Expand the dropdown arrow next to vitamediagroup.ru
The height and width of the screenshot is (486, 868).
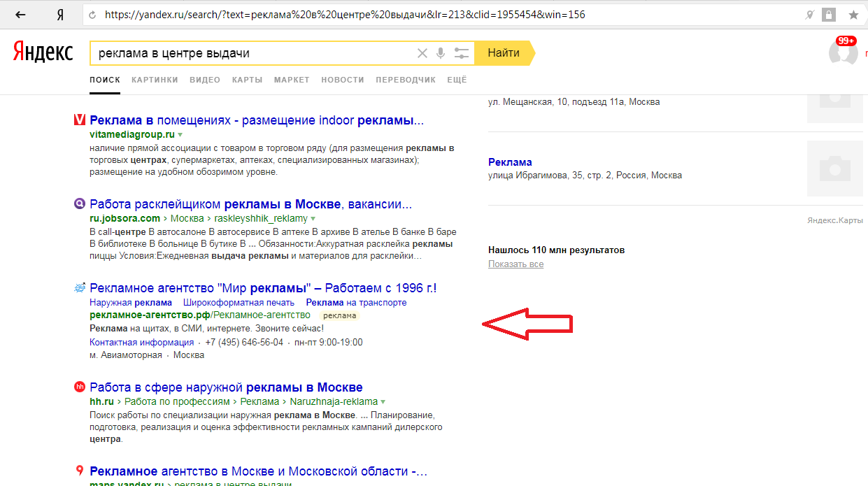[180, 134]
